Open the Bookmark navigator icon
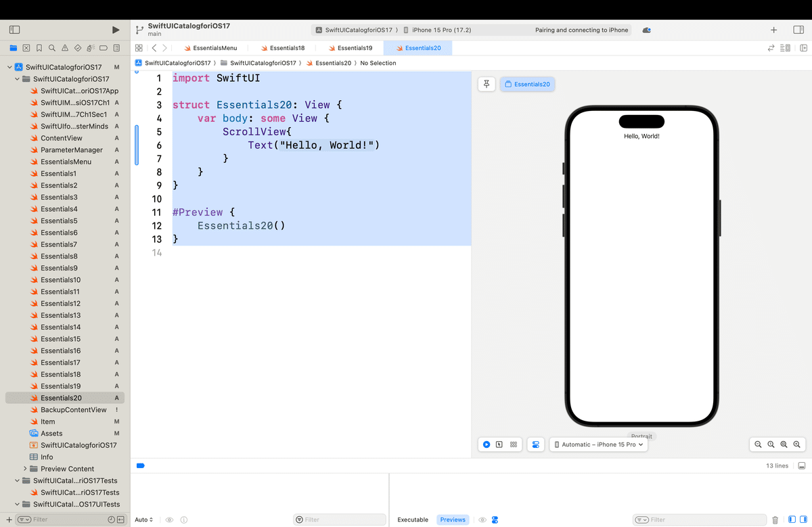This screenshot has height=527, width=812. (39, 48)
